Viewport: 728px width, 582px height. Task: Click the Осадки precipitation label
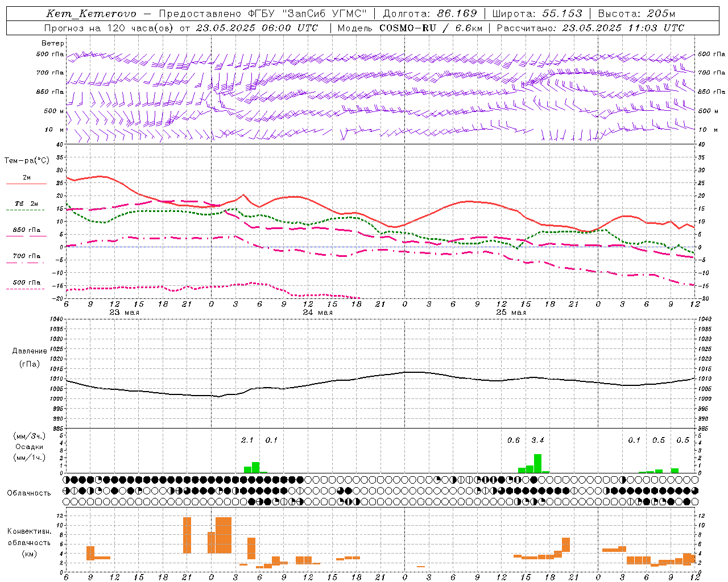pyautogui.click(x=29, y=447)
